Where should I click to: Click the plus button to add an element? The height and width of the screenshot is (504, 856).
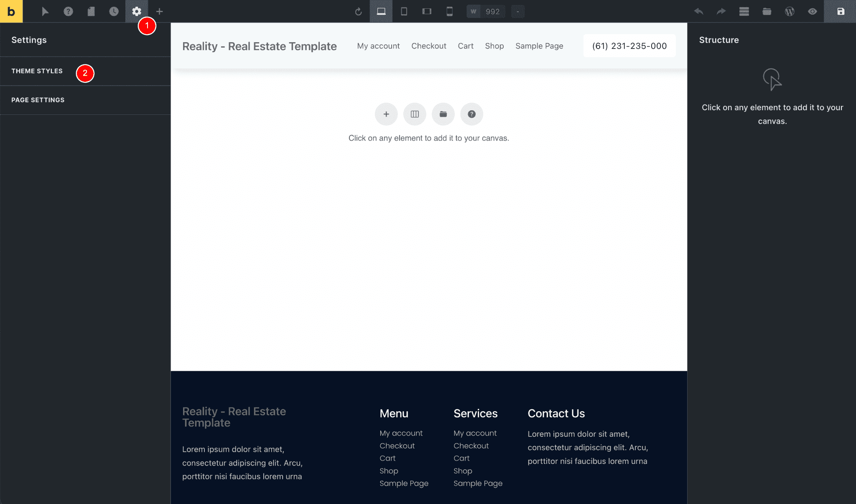[386, 114]
